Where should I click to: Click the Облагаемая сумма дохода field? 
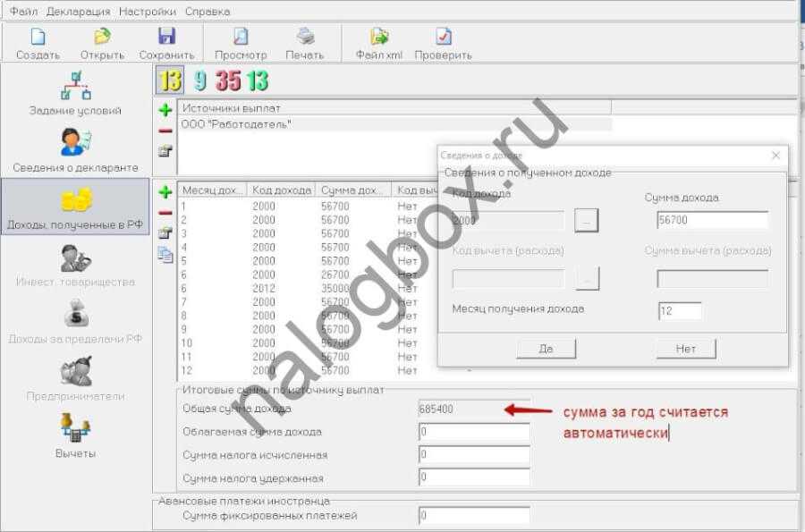click(x=474, y=432)
